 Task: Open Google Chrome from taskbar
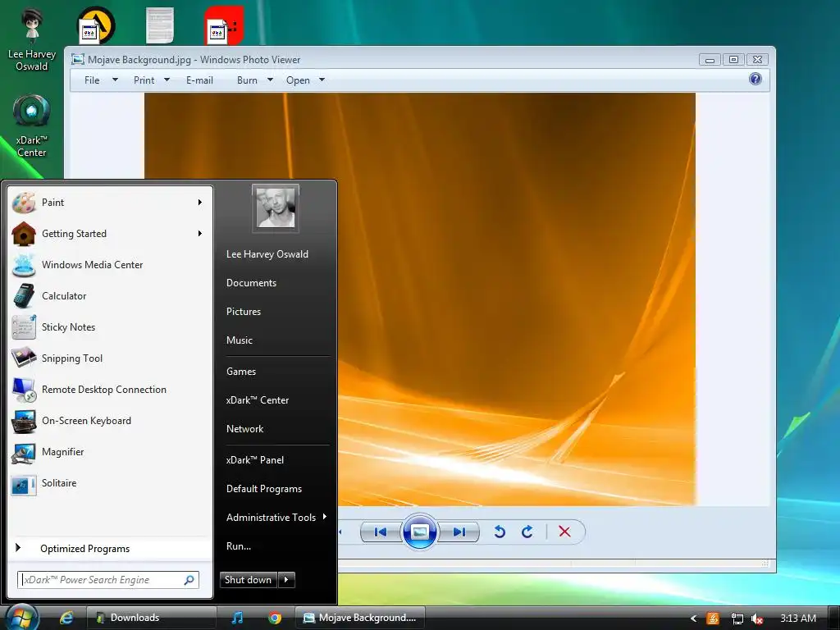(x=275, y=618)
